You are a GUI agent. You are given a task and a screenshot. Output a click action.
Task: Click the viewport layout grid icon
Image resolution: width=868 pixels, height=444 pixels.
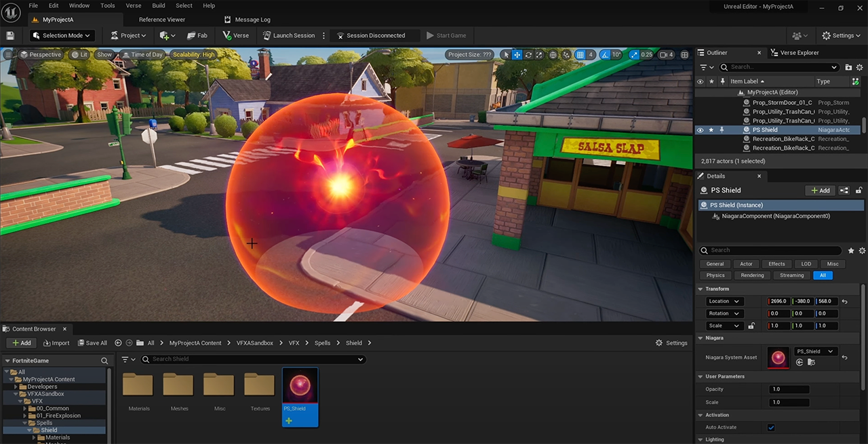(684, 55)
